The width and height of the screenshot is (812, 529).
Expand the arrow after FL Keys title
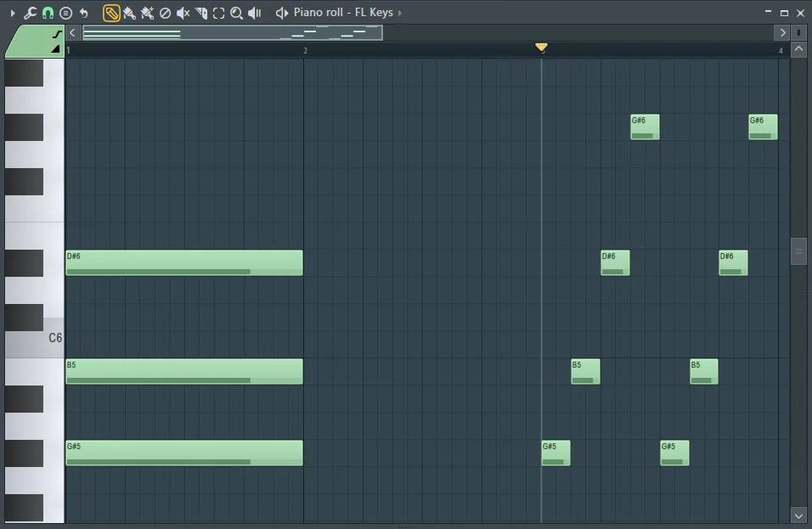click(x=400, y=13)
